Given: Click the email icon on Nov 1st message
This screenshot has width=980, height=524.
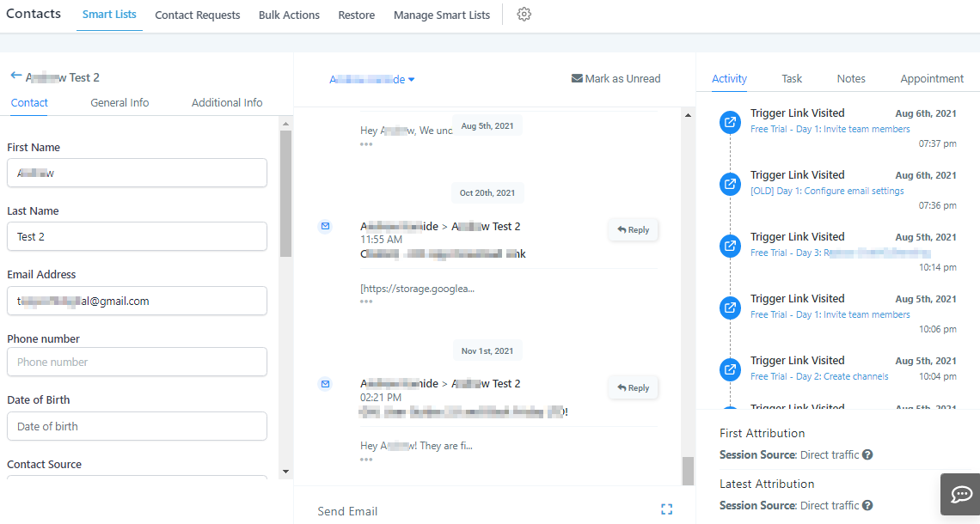Looking at the screenshot, I should point(325,383).
